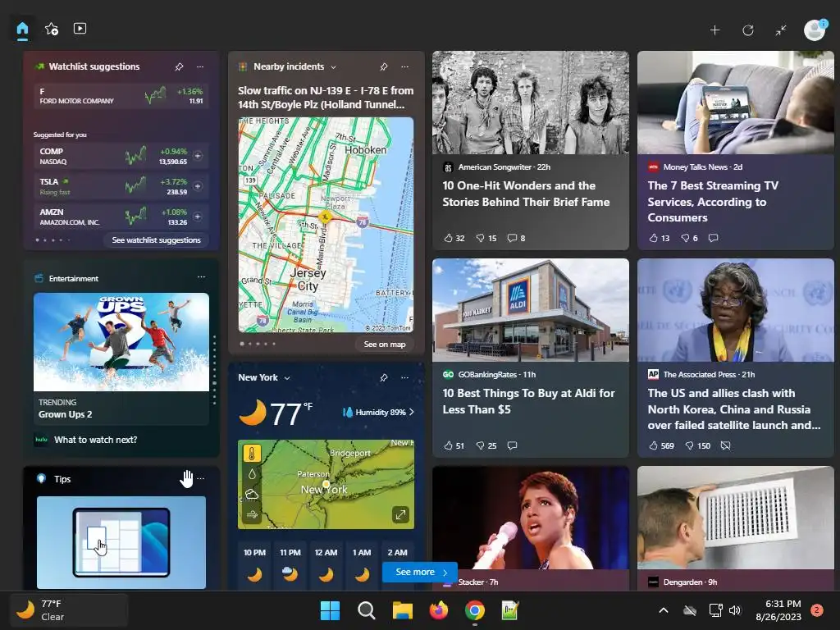Image resolution: width=840 pixels, height=630 pixels.
Task: Open comments on the Aldi article
Action: pos(512,445)
